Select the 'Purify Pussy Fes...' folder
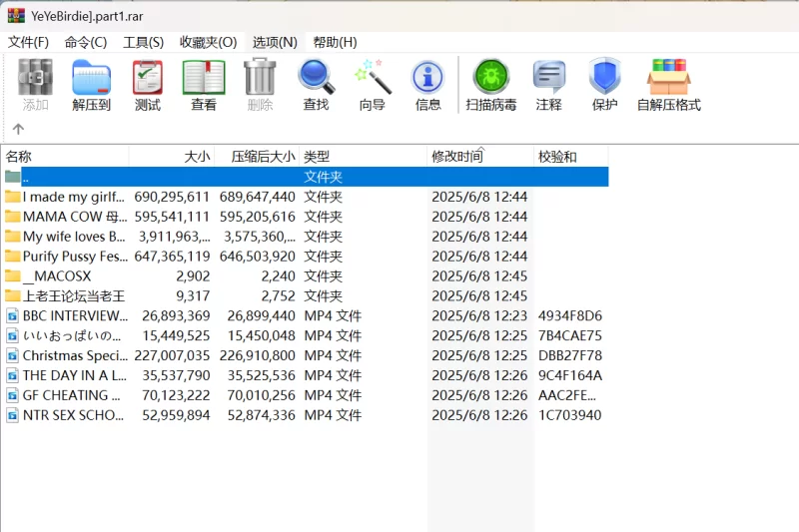This screenshot has width=799, height=532. (x=75, y=257)
